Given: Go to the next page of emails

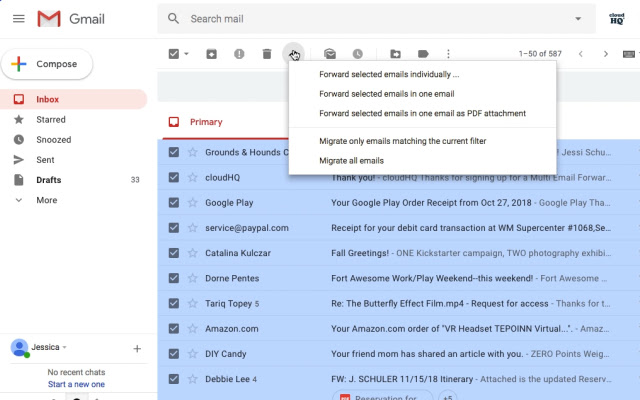Looking at the screenshot, I should pos(605,54).
